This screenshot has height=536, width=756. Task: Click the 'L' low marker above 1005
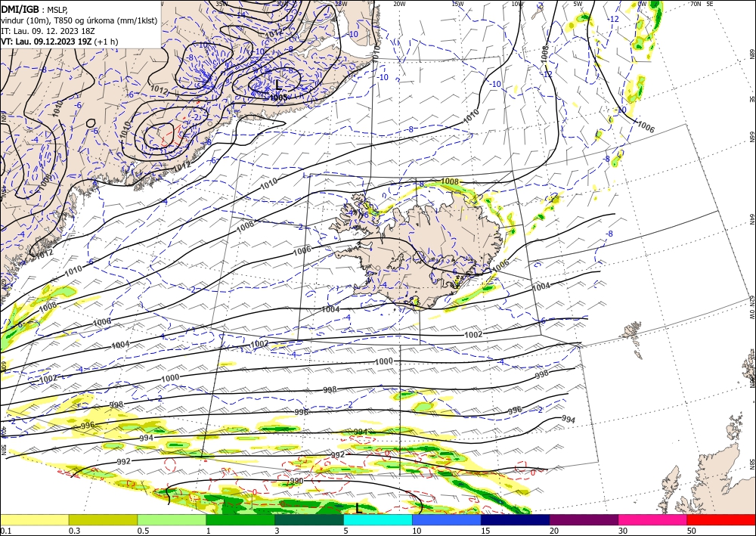tap(278, 85)
